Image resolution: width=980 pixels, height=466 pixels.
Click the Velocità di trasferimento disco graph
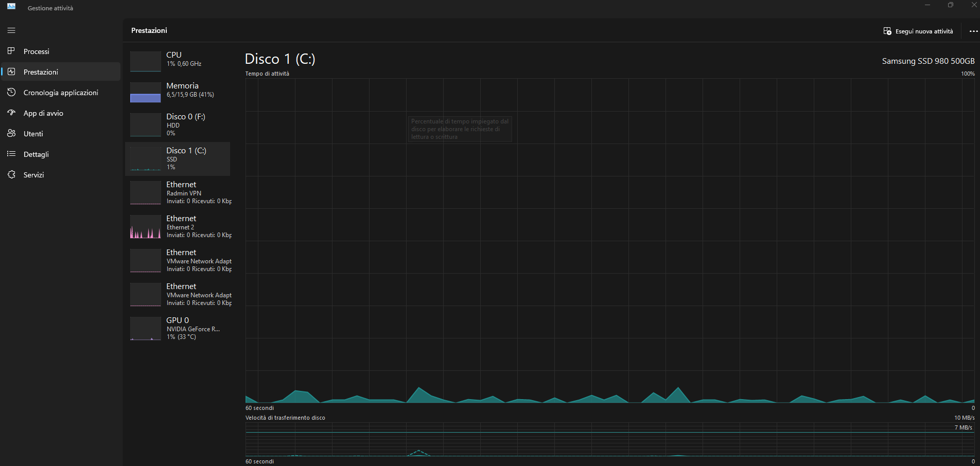click(x=610, y=439)
